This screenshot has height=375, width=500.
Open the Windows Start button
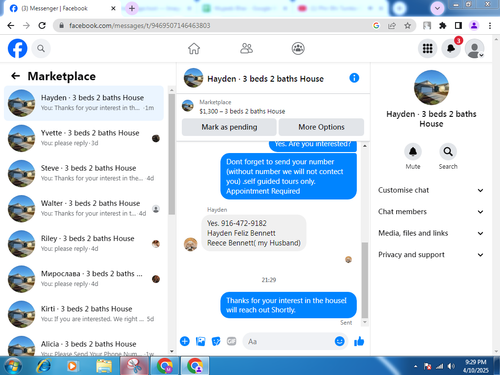(13, 366)
